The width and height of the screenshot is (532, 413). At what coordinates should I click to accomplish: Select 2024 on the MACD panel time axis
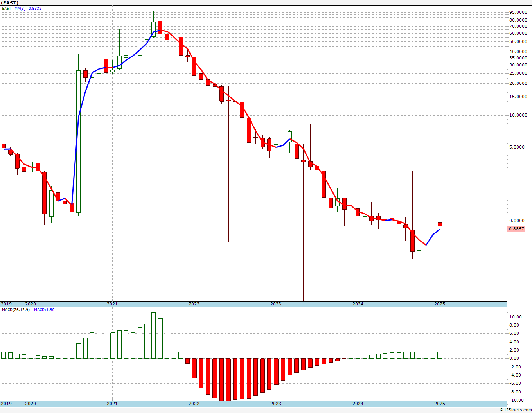[358, 404]
